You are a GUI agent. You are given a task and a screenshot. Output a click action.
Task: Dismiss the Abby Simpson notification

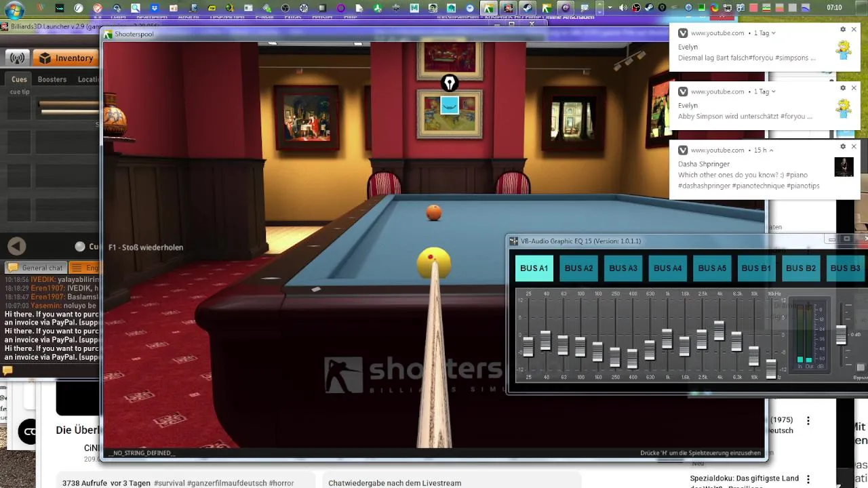(854, 88)
